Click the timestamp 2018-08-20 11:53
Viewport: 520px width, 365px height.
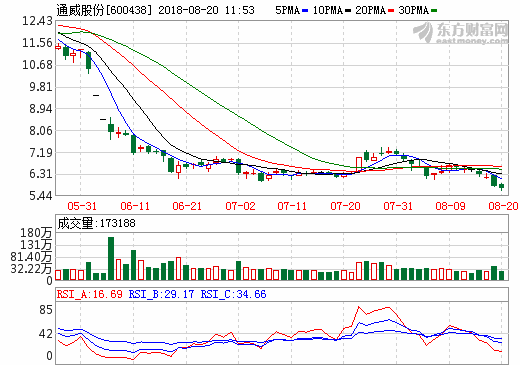(206, 10)
